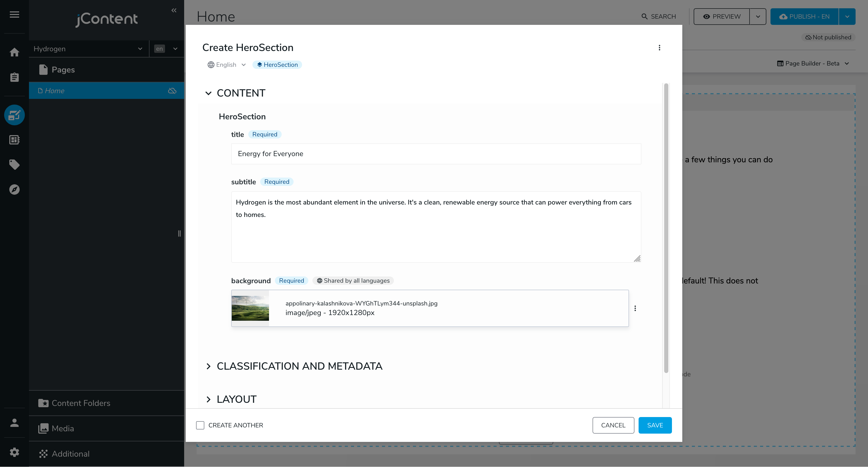Click the dialog vertical scrollbar
The width and height of the screenshot is (868, 467).
(666, 228)
